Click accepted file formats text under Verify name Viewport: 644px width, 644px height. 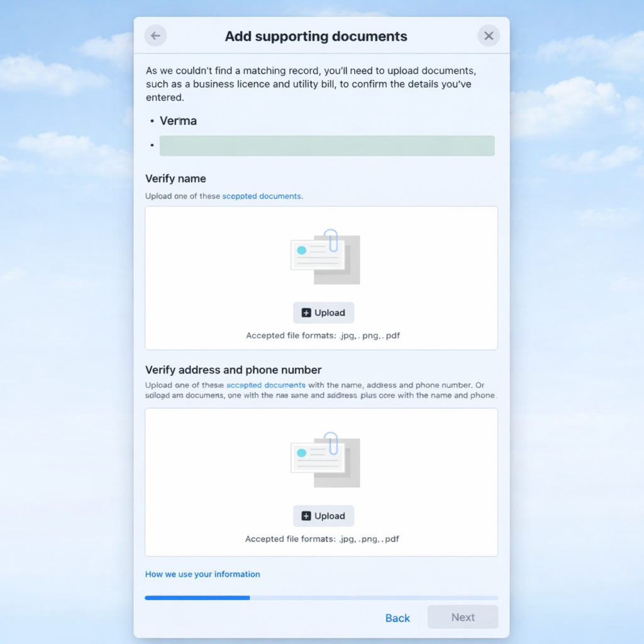click(323, 336)
